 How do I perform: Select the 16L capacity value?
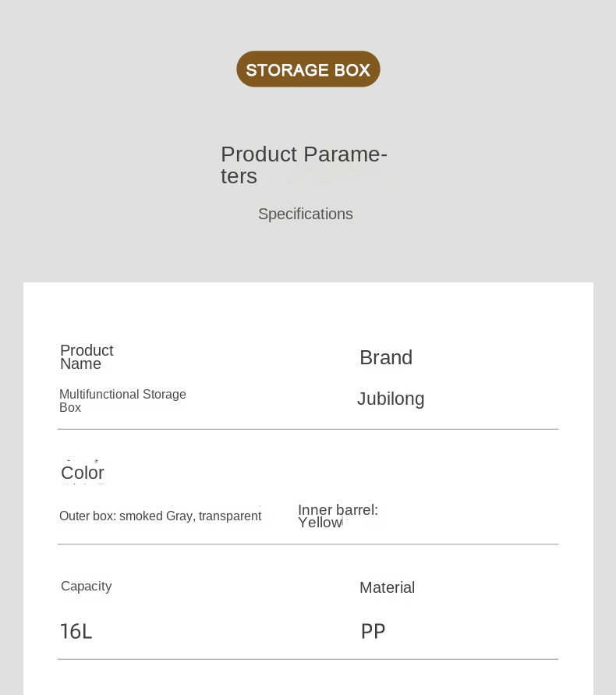(76, 631)
